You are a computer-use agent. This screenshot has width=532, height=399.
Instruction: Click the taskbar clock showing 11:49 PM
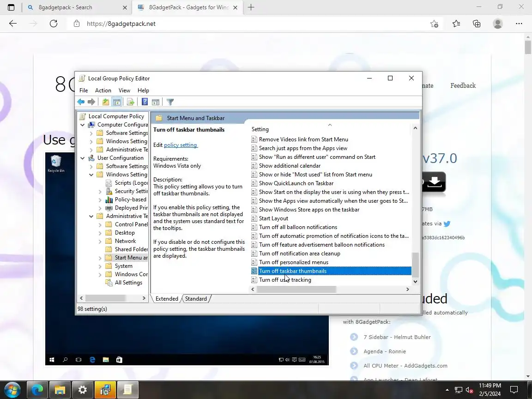(490, 390)
